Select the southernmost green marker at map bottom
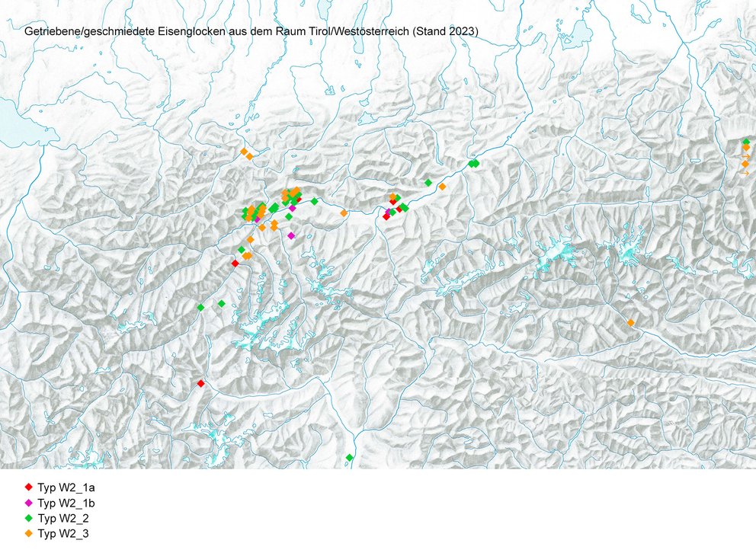 click(349, 457)
